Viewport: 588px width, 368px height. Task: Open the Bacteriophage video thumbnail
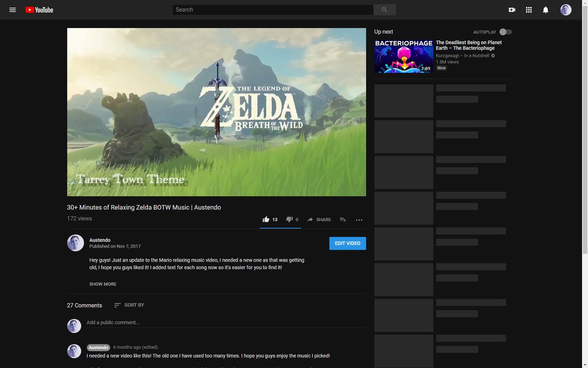coord(404,56)
